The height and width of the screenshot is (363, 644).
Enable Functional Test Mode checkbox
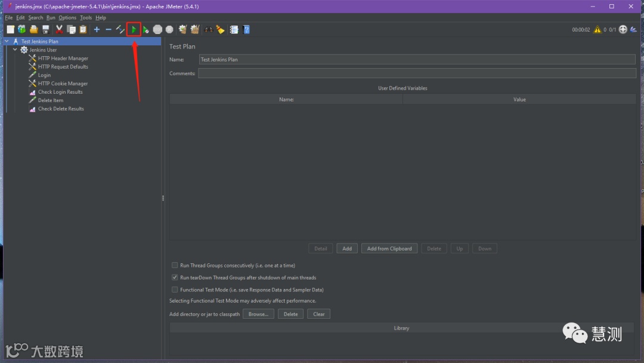175,290
